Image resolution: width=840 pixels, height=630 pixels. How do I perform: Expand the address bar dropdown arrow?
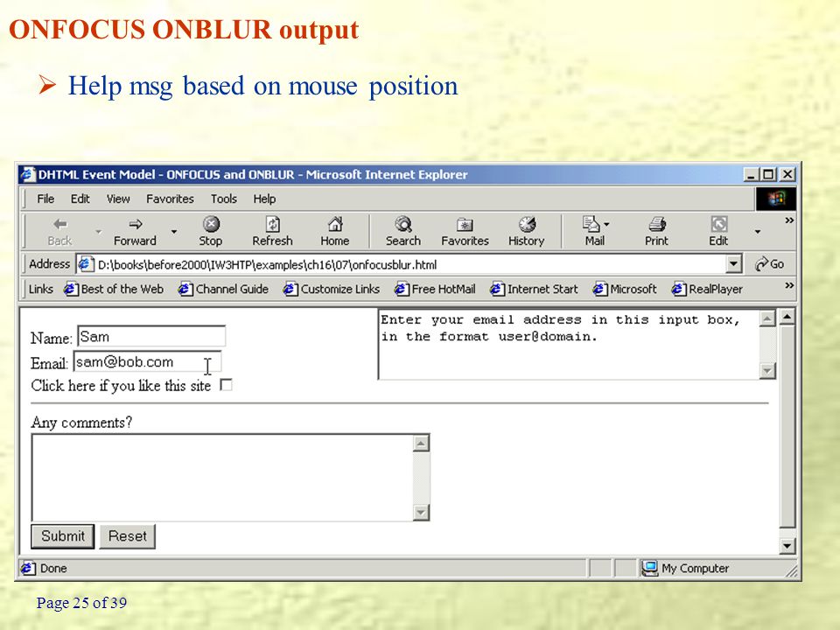click(x=733, y=264)
